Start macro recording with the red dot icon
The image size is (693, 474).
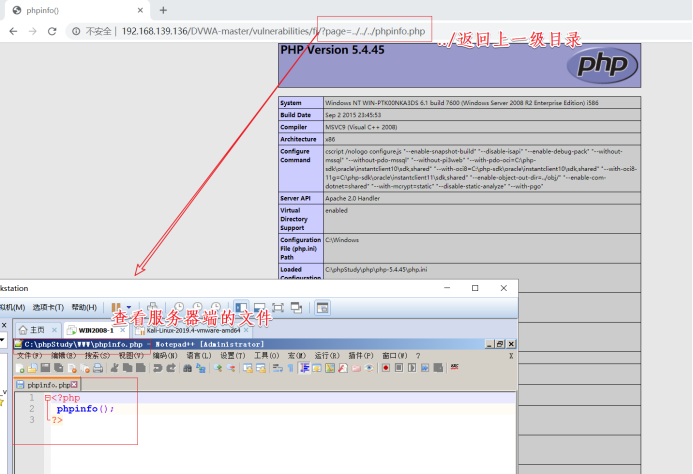coord(386,368)
